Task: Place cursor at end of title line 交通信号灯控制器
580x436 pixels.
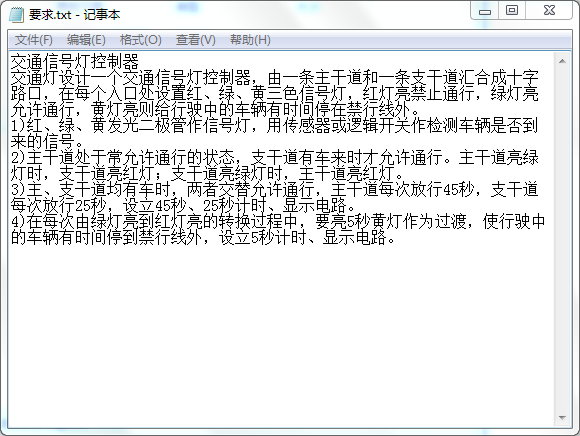Action: click(139, 61)
